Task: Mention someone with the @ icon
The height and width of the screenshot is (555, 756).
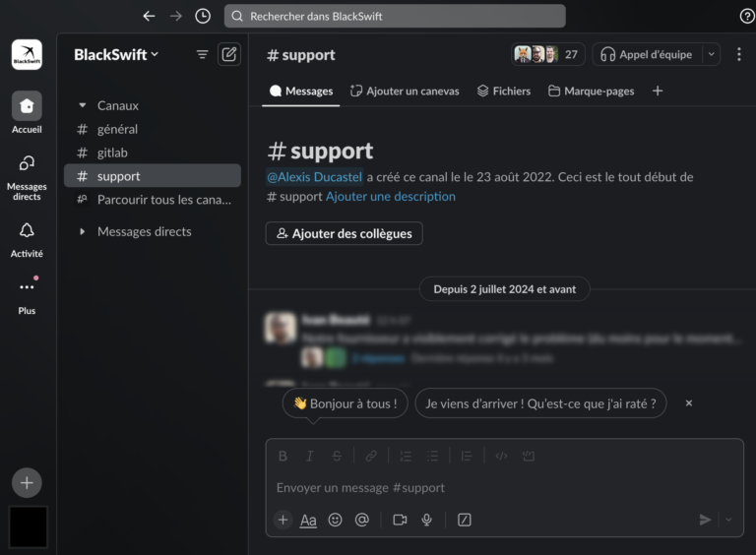Action: (x=362, y=520)
